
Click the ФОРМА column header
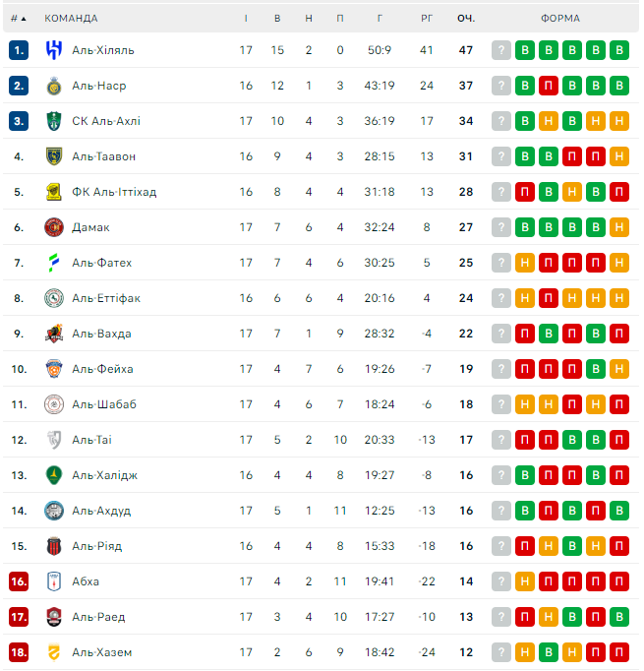[559, 18]
